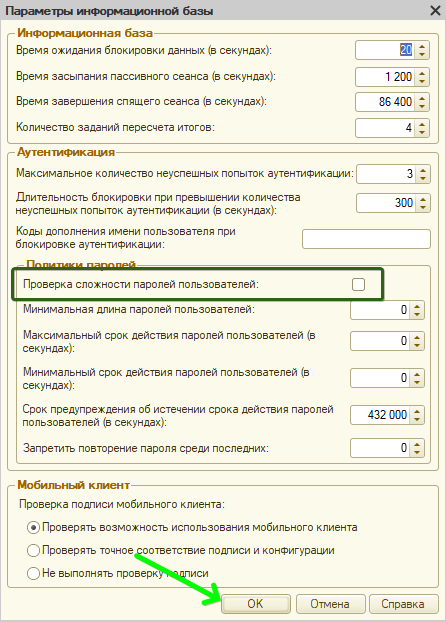The width and height of the screenshot is (446, 622).
Task: Focus the user name supplement codes field
Action: click(x=366, y=239)
